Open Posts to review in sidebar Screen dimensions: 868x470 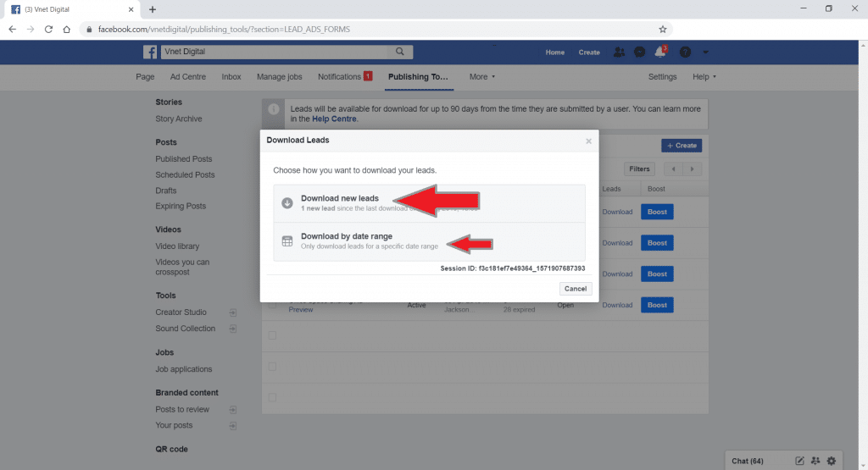182,410
